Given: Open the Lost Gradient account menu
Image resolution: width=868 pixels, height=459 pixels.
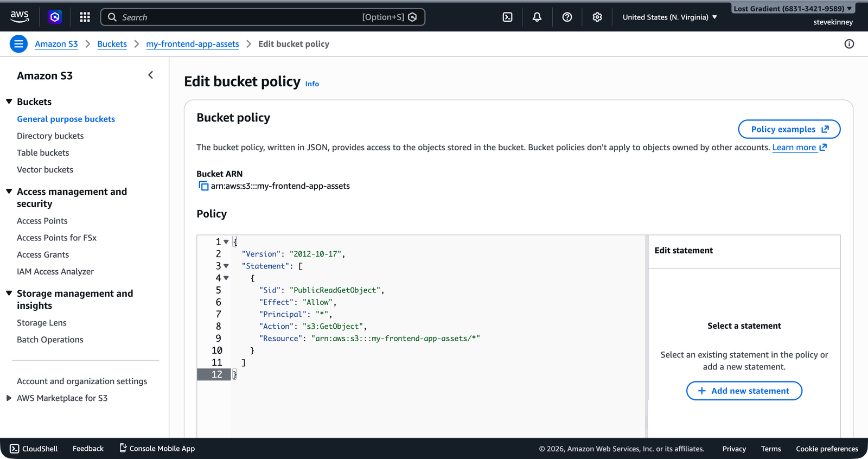Looking at the screenshot, I should click(x=792, y=9).
